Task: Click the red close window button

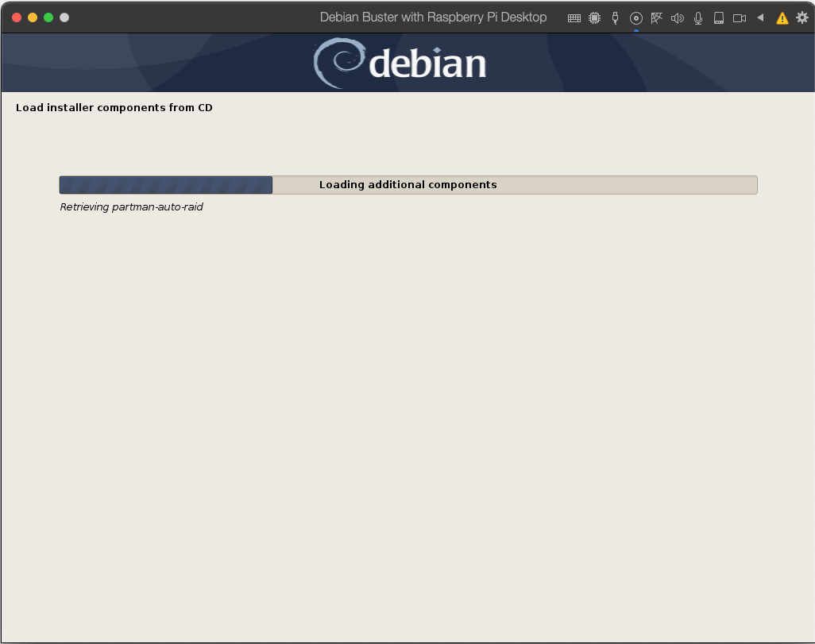Action: (x=17, y=17)
